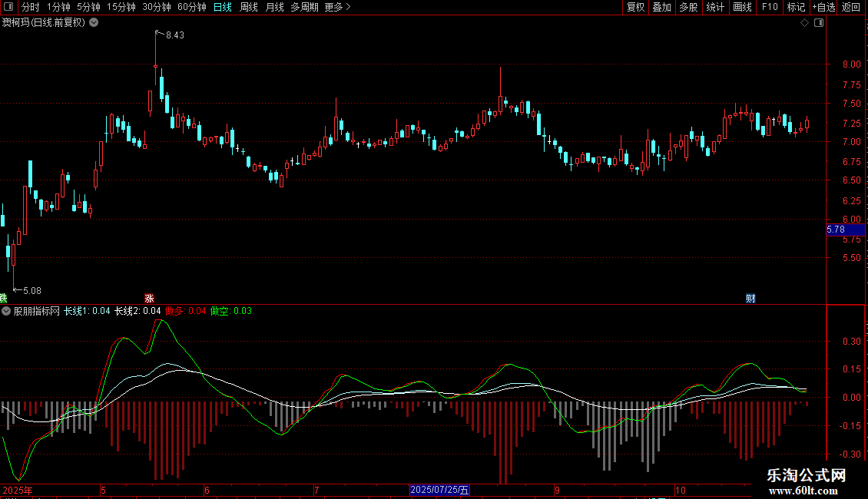Click the green 跌 marker at chart bottom

tap(3, 298)
